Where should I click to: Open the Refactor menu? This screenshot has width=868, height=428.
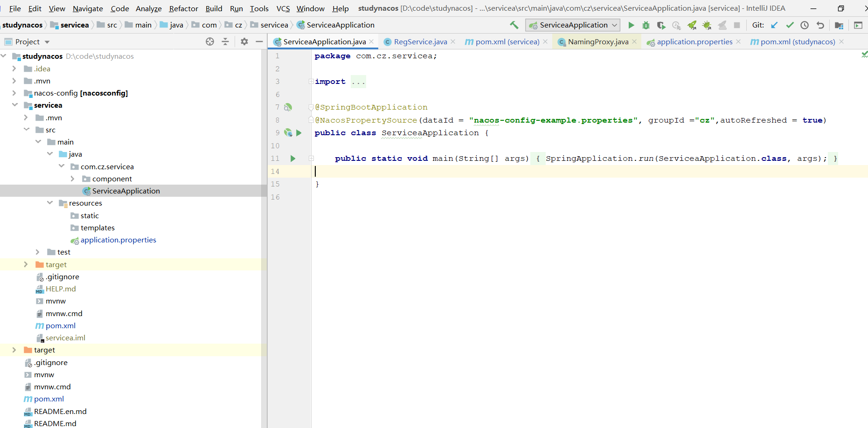point(183,8)
